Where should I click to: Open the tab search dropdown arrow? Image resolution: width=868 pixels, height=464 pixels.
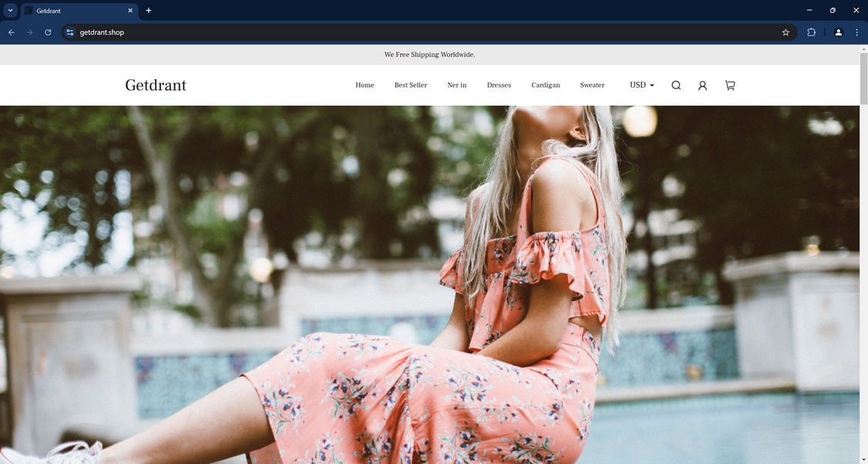point(10,11)
